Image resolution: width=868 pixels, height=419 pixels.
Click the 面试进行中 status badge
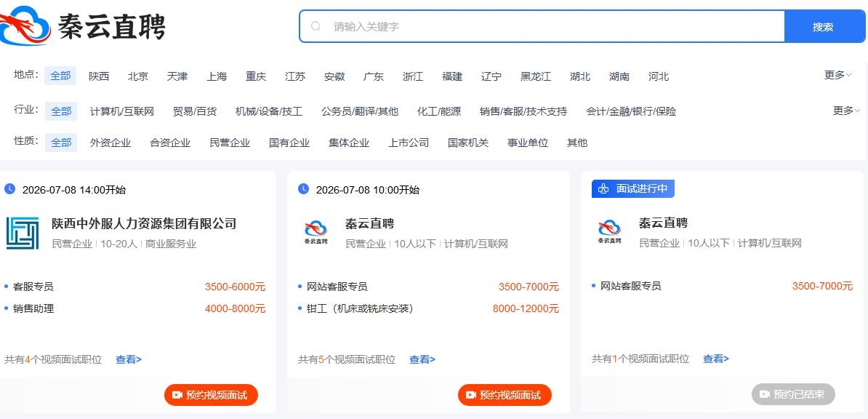(x=632, y=188)
